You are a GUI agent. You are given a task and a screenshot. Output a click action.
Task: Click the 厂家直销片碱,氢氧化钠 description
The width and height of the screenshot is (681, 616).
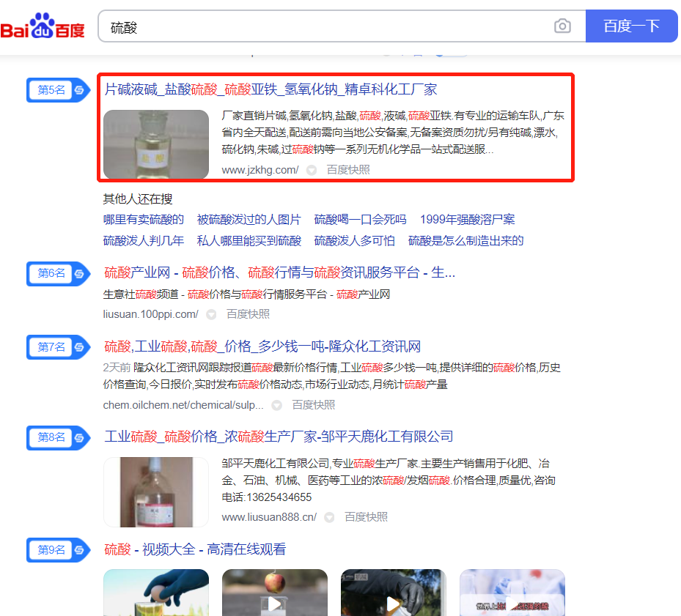click(393, 133)
